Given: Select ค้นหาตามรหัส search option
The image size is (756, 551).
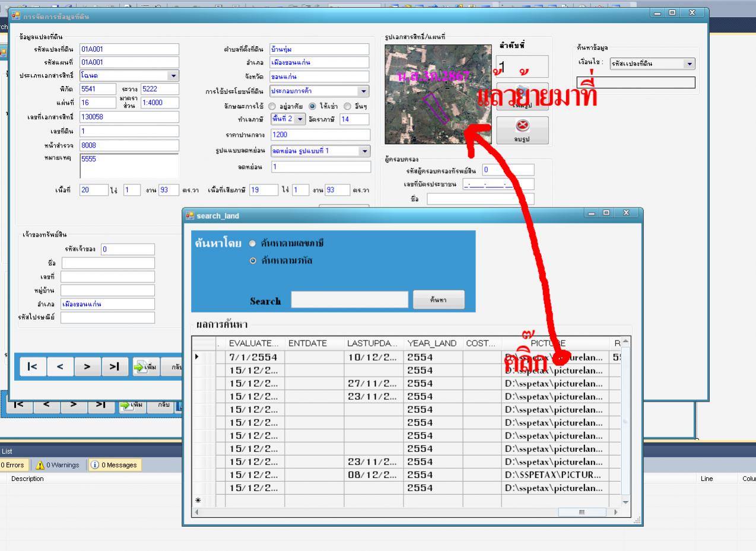Looking at the screenshot, I should click(x=253, y=260).
